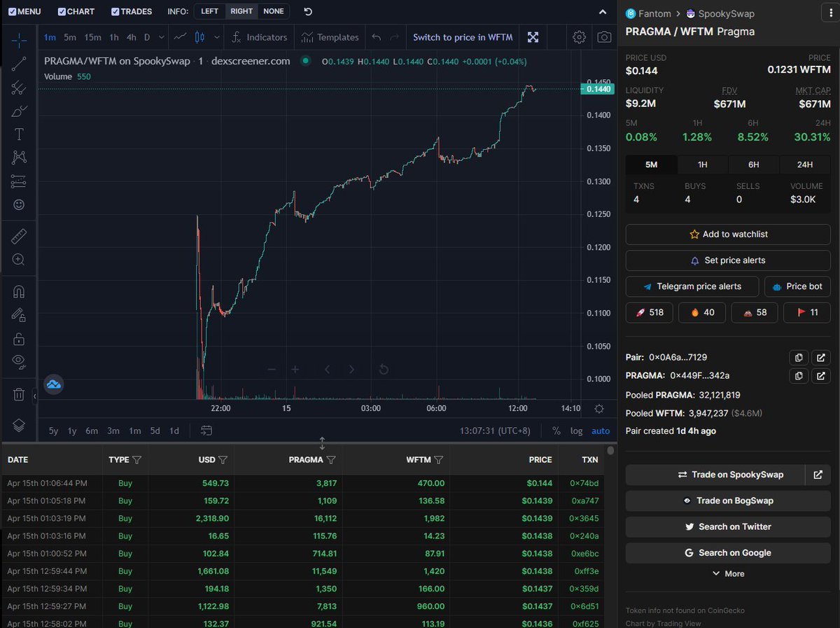This screenshot has width=840, height=628.
Task: Switch stats to the 1H tab
Action: click(702, 165)
